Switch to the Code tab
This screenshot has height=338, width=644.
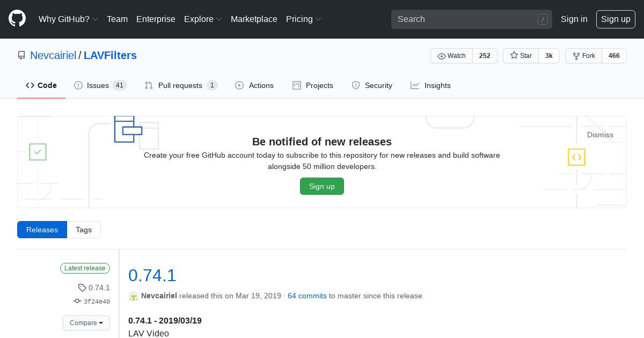click(x=41, y=85)
